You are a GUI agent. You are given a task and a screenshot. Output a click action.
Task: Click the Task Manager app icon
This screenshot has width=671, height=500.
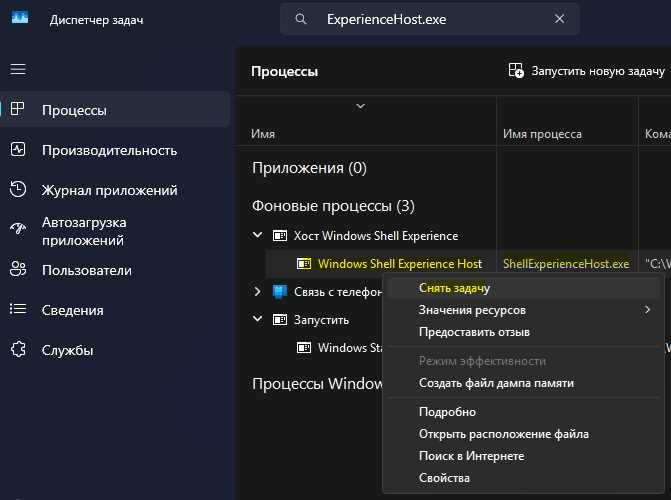[x=20, y=18]
